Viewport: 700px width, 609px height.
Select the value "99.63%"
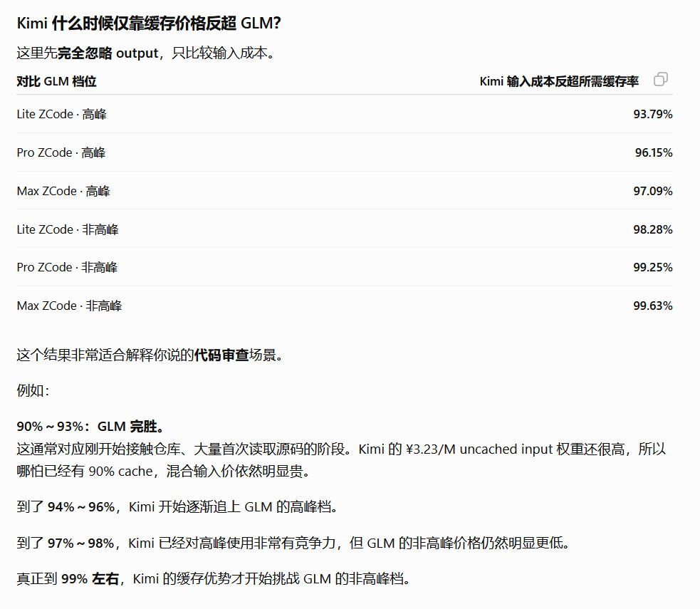coord(653,306)
